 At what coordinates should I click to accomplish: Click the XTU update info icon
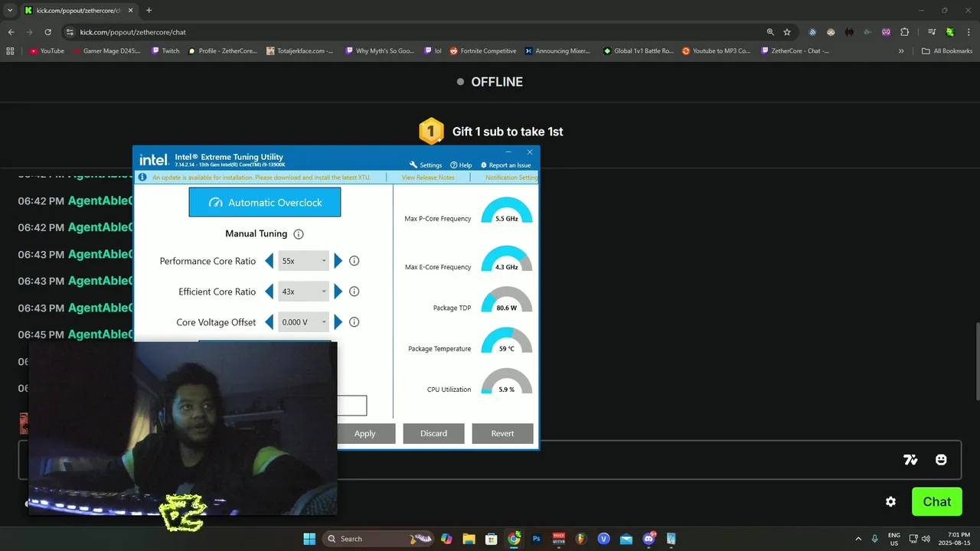click(142, 178)
